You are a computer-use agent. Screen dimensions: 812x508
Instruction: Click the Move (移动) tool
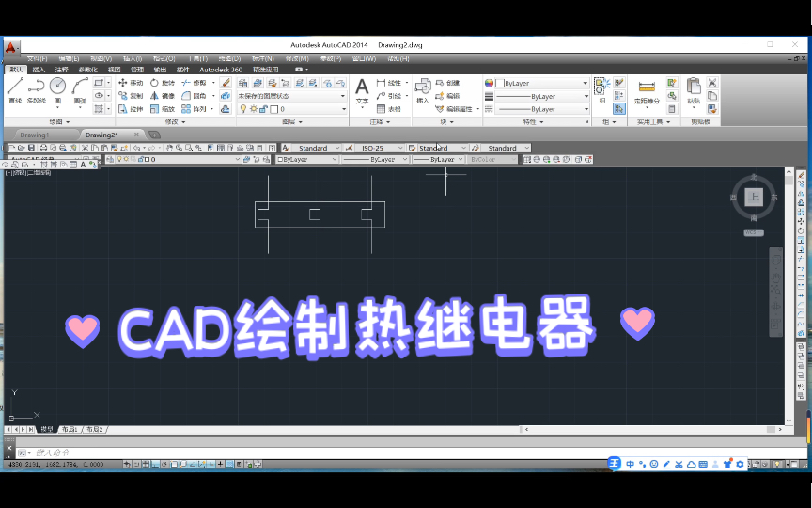[x=131, y=83]
